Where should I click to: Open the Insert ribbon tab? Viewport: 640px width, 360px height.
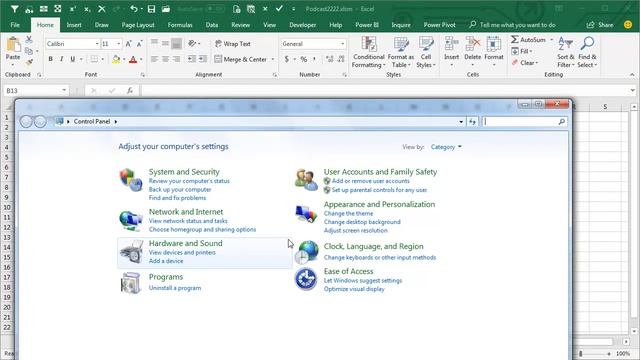74,25
